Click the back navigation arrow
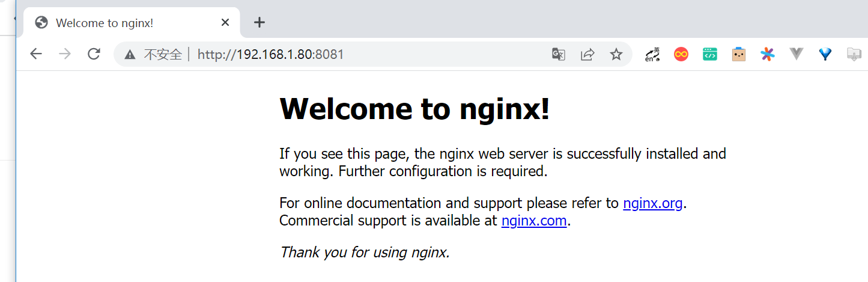Image resolution: width=868 pixels, height=282 pixels. 36,54
